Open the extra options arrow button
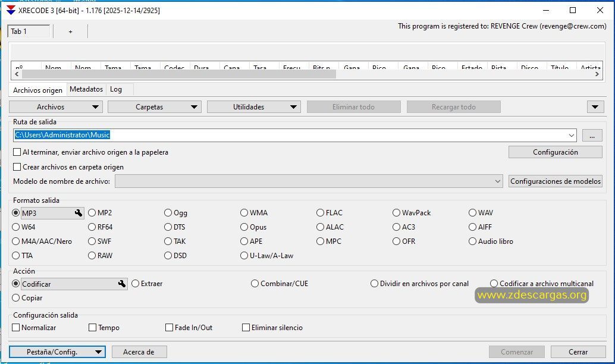 [595, 106]
